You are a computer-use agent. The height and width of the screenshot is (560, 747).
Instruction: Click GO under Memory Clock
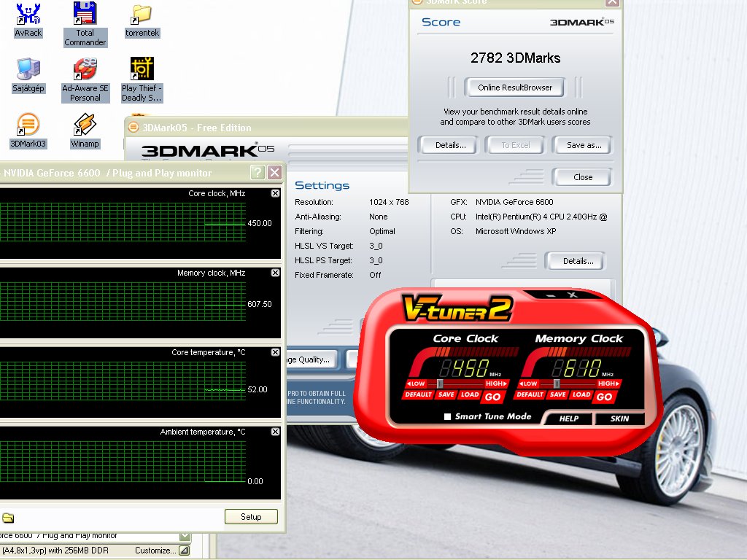[x=604, y=397]
